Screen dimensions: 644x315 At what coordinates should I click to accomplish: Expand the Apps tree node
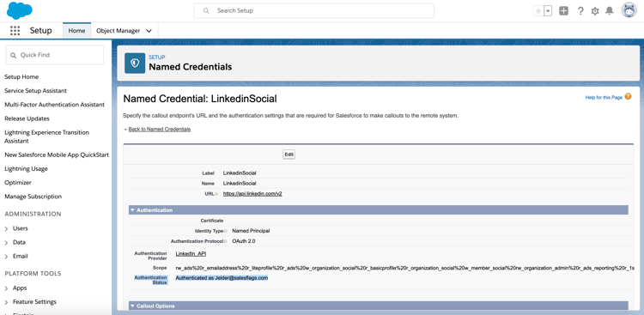pos(6,288)
